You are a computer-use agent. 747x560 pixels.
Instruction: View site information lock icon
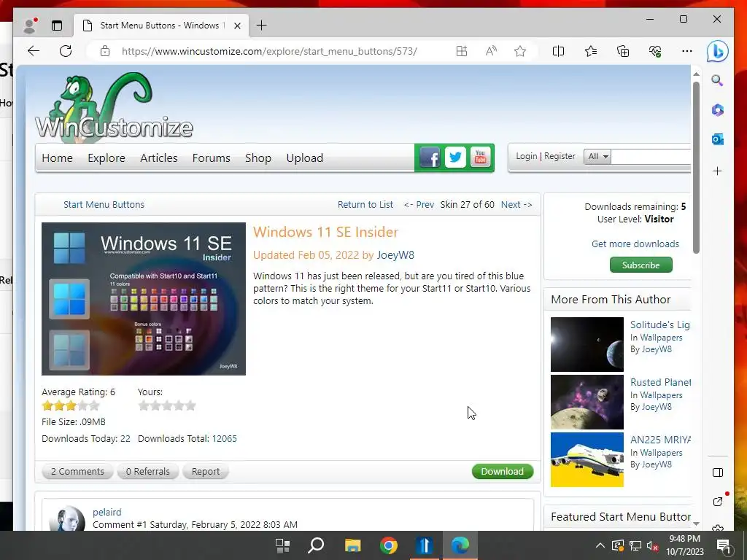coord(105,51)
